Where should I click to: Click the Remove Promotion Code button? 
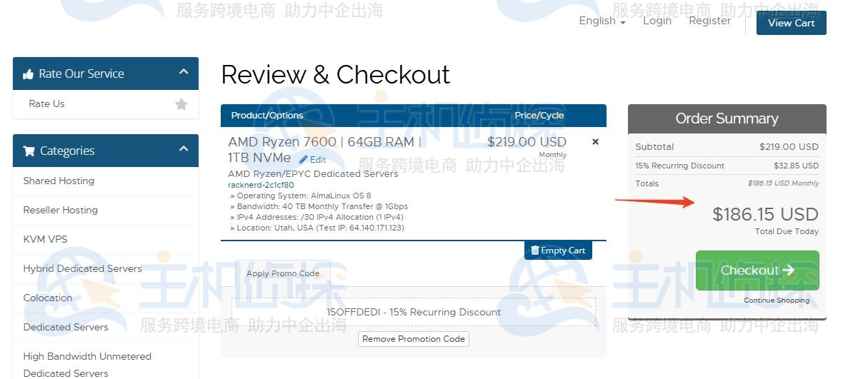pyautogui.click(x=414, y=339)
